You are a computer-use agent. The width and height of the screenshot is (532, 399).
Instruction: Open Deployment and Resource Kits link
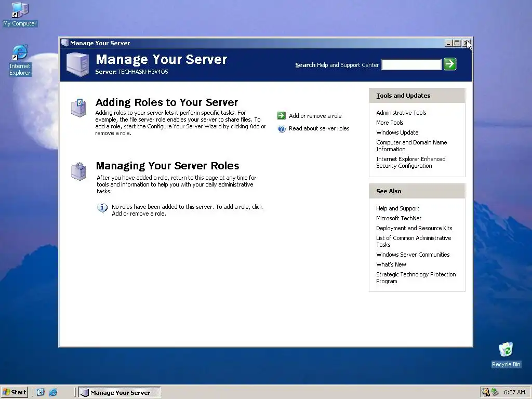[x=414, y=228]
